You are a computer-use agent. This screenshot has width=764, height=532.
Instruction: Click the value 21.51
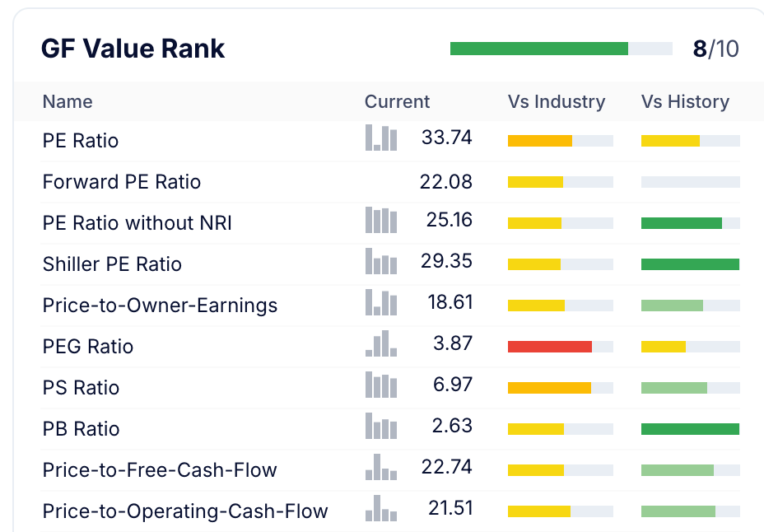[x=450, y=508]
